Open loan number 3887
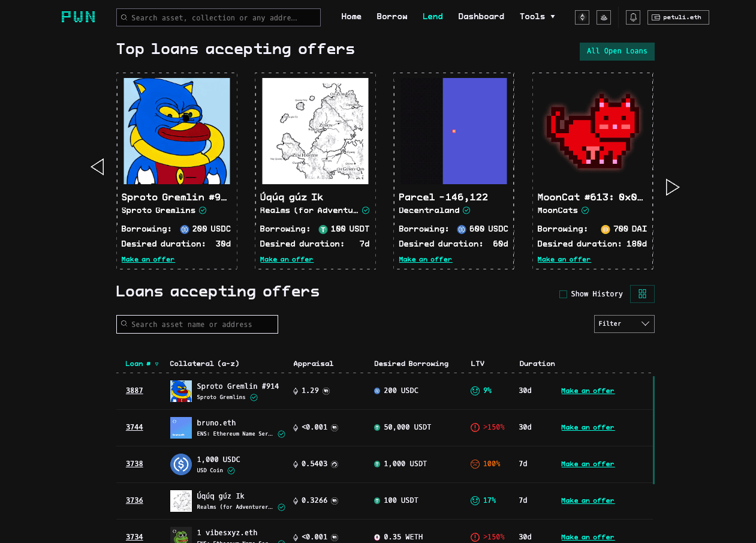756x543 pixels. tap(134, 391)
